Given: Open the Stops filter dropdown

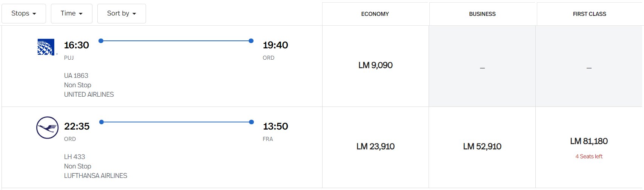Looking at the screenshot, I should pyautogui.click(x=24, y=14).
